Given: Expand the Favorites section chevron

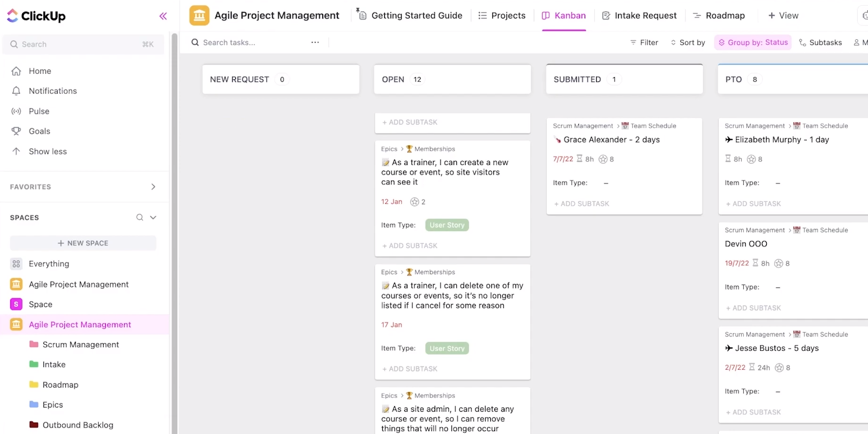Looking at the screenshot, I should [153, 187].
